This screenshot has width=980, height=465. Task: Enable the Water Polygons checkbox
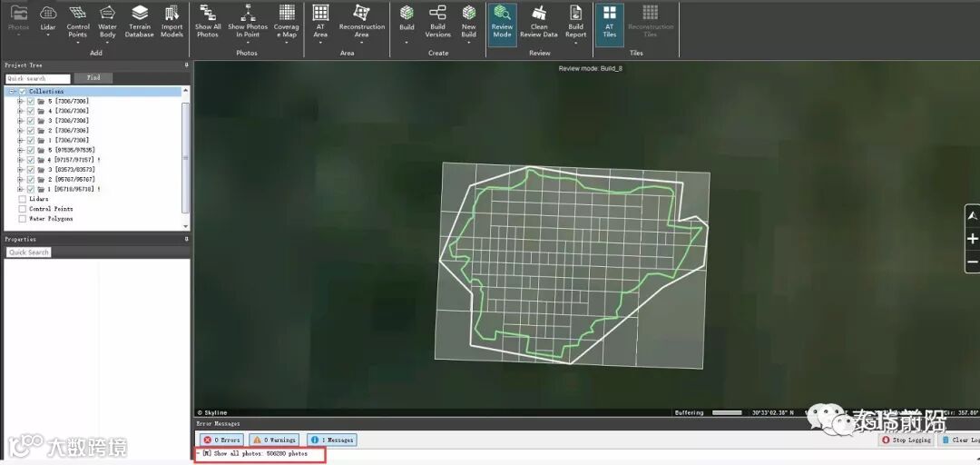23,219
